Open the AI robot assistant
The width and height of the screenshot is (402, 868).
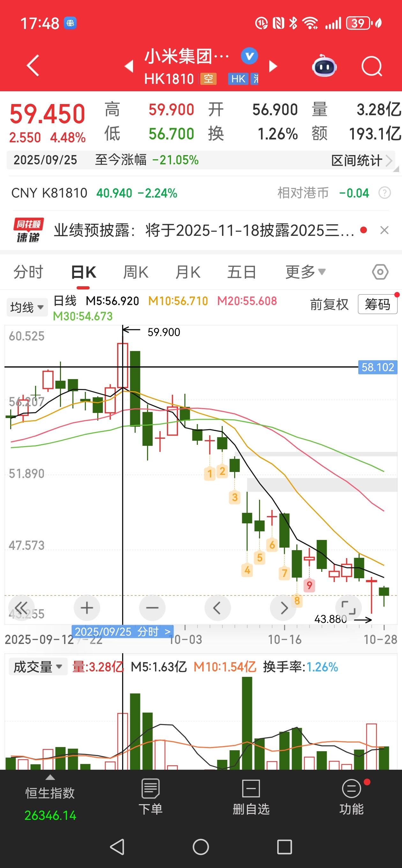point(324,66)
